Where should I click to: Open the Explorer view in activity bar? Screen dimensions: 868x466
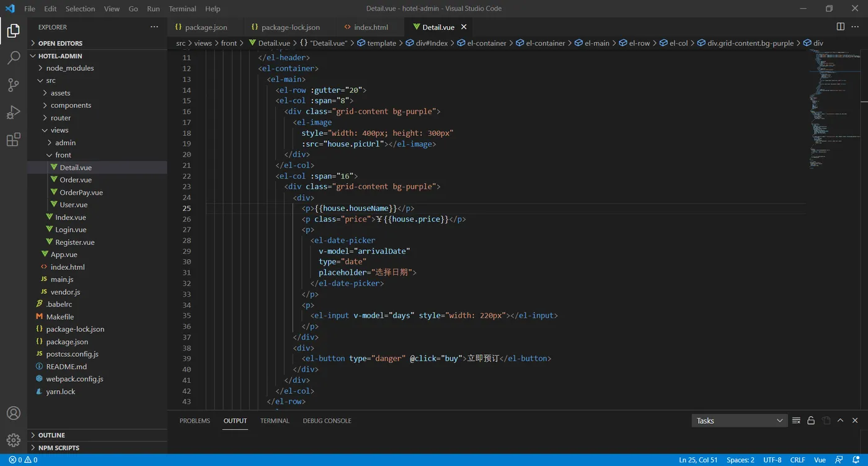(13, 30)
